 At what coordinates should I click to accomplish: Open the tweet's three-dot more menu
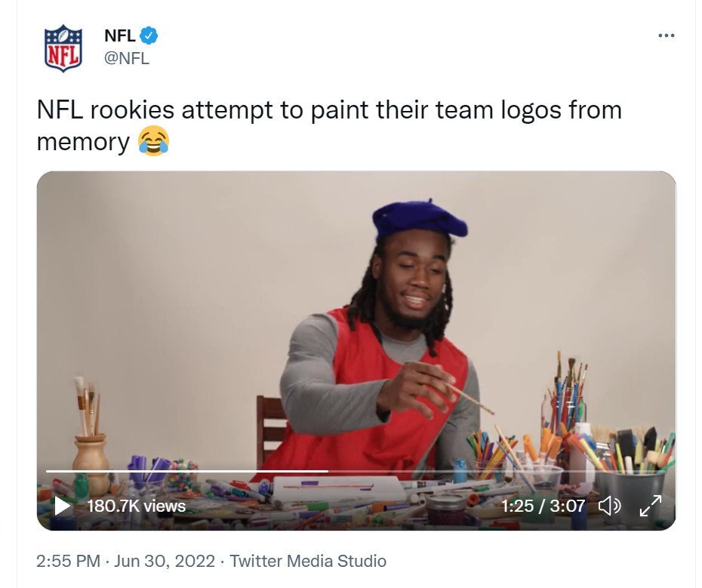(667, 35)
